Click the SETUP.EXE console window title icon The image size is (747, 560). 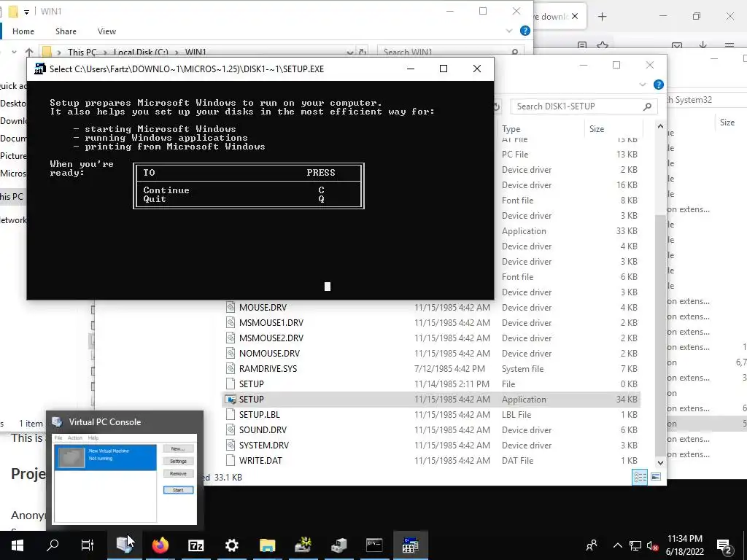click(40, 69)
